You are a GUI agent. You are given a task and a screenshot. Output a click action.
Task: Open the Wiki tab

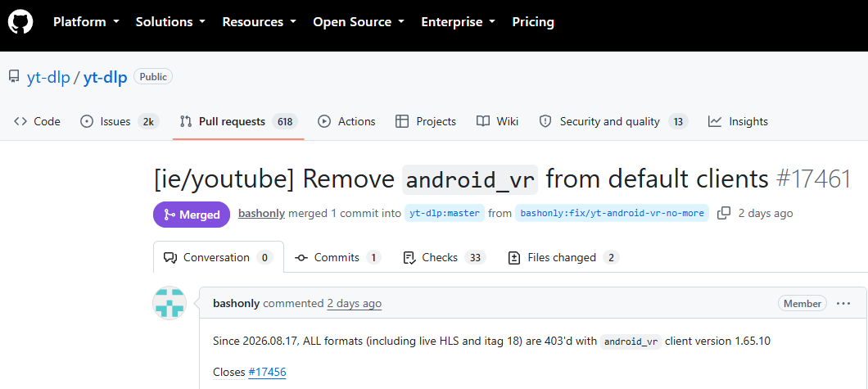497,122
